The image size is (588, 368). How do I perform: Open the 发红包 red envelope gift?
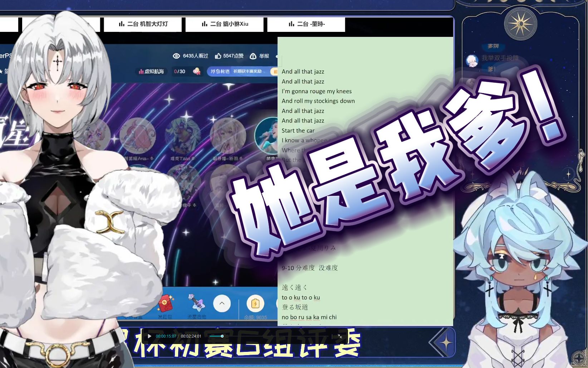coord(165,304)
